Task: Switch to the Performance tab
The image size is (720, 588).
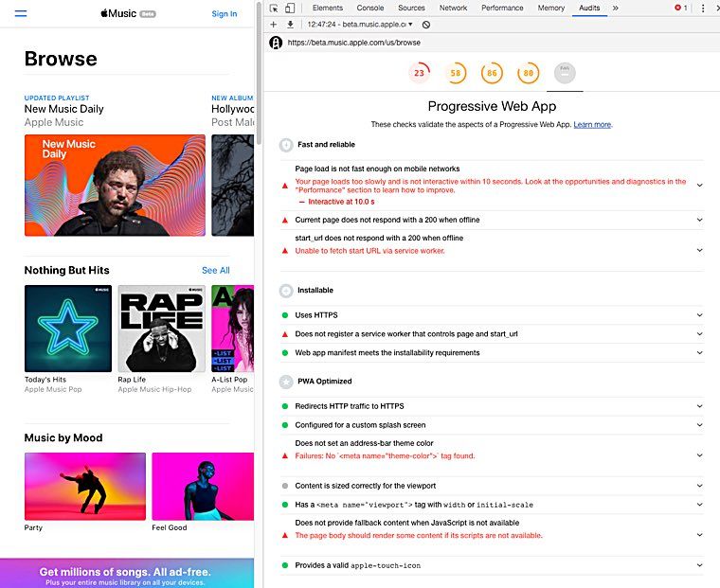Action: (x=502, y=8)
